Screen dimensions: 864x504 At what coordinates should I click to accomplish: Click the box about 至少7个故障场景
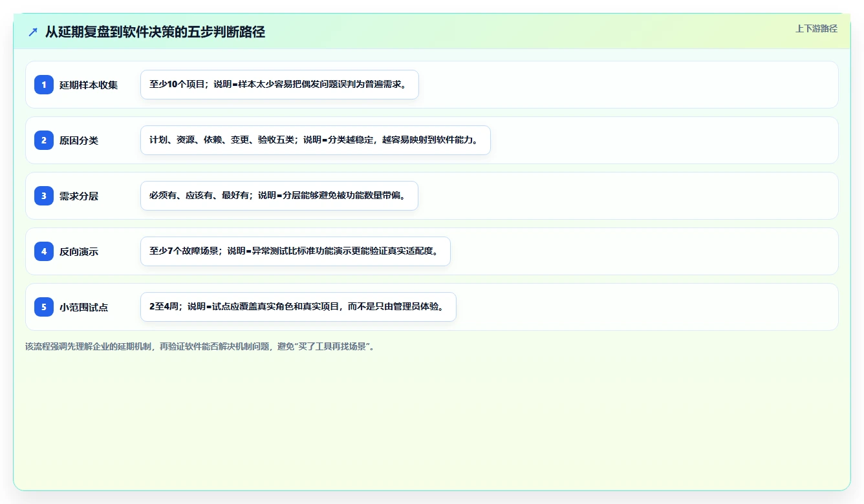pos(295,251)
